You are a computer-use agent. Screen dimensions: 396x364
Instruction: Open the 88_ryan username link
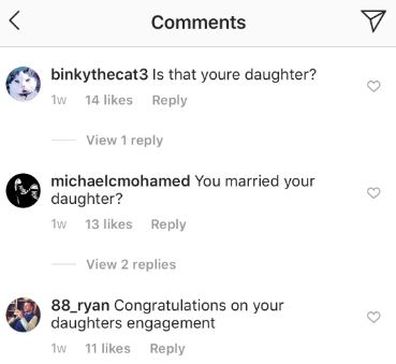(80, 306)
